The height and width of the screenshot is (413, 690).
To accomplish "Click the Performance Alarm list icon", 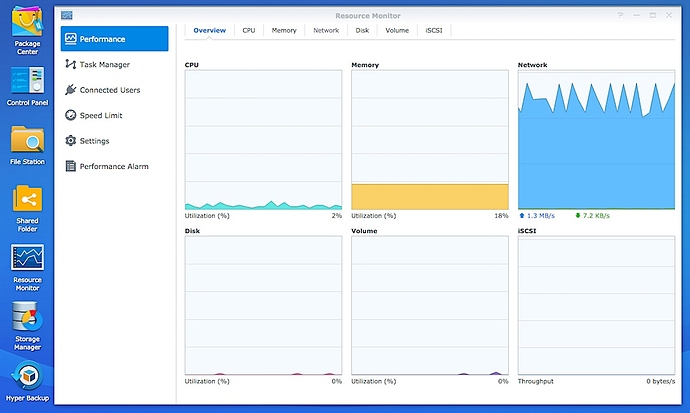I will pos(70,166).
